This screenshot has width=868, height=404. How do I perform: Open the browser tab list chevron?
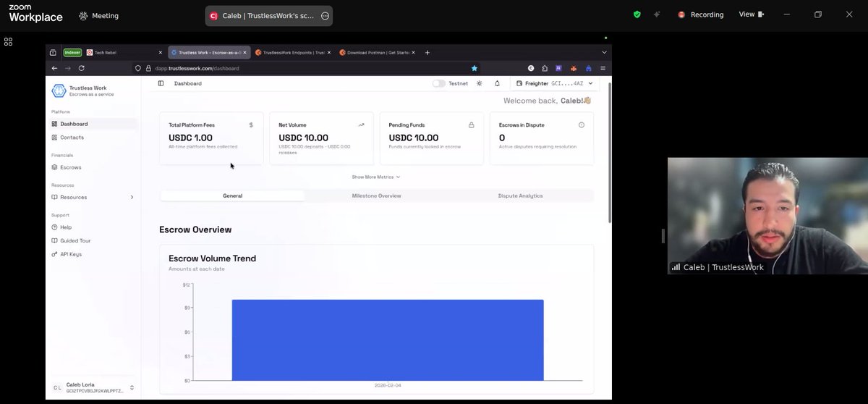[x=604, y=52]
